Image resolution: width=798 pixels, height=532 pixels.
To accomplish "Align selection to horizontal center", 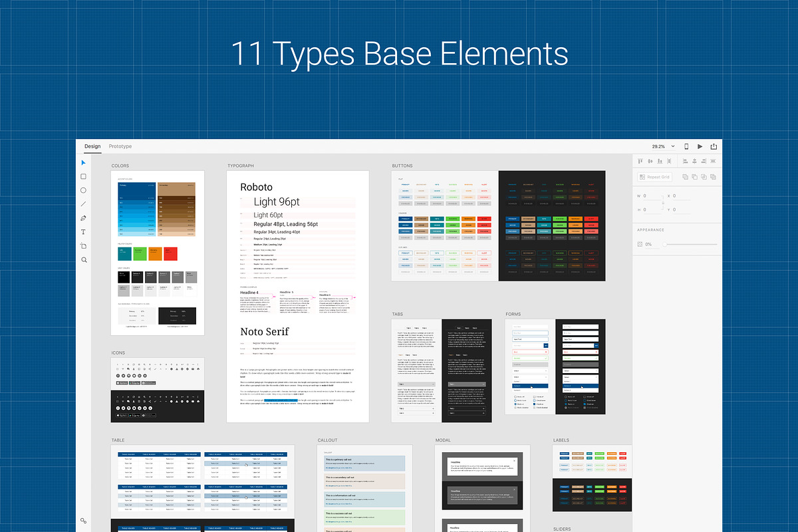I will click(x=694, y=161).
